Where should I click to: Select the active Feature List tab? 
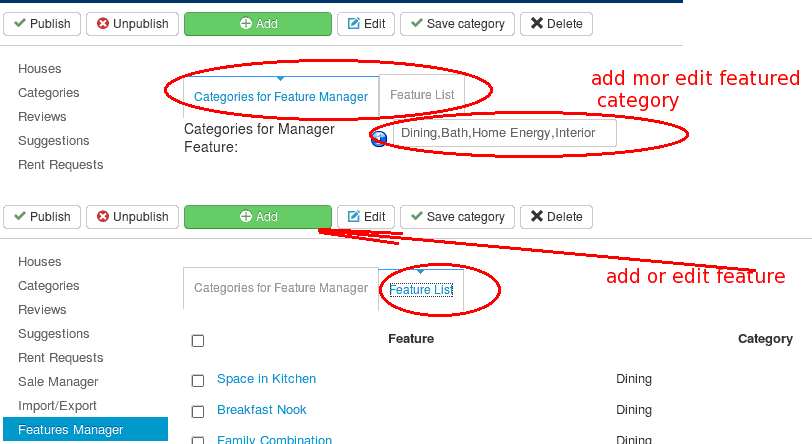[x=421, y=290]
